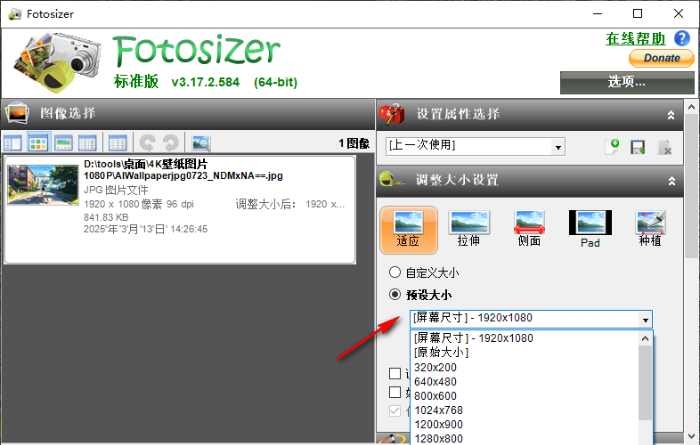Image resolution: width=700 pixels, height=445 pixels.
Task: Delete the profile using the page-with-X icon
Action: click(664, 147)
